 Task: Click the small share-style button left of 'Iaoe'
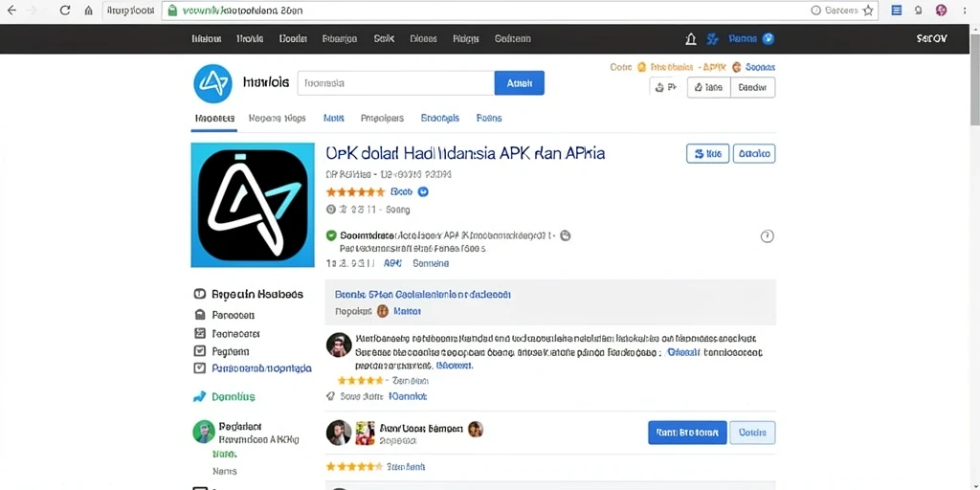coord(666,87)
